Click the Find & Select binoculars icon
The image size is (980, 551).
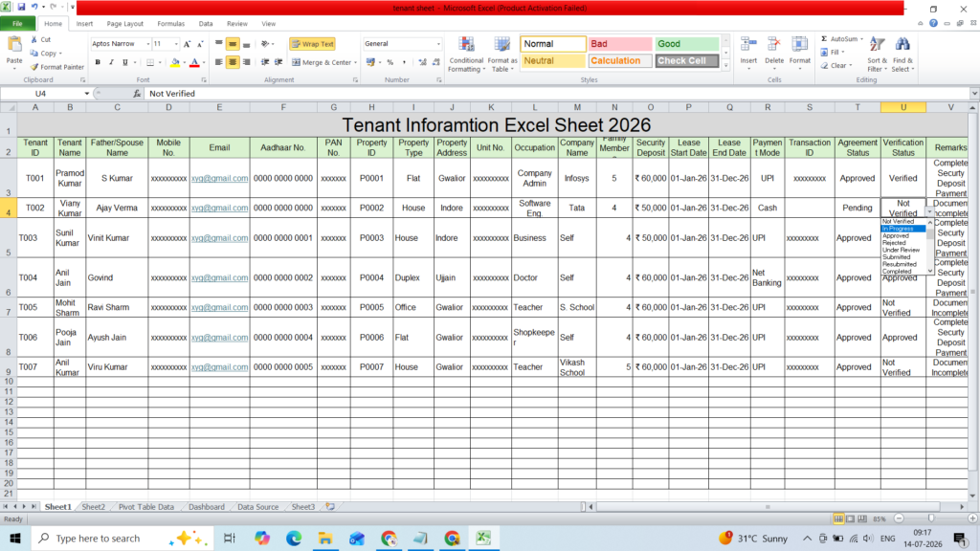pos(902,45)
